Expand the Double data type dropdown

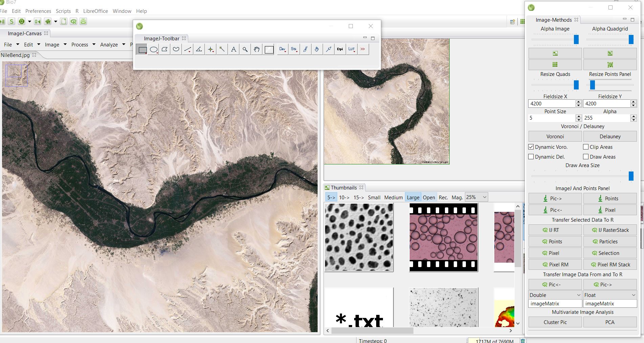tap(555, 295)
